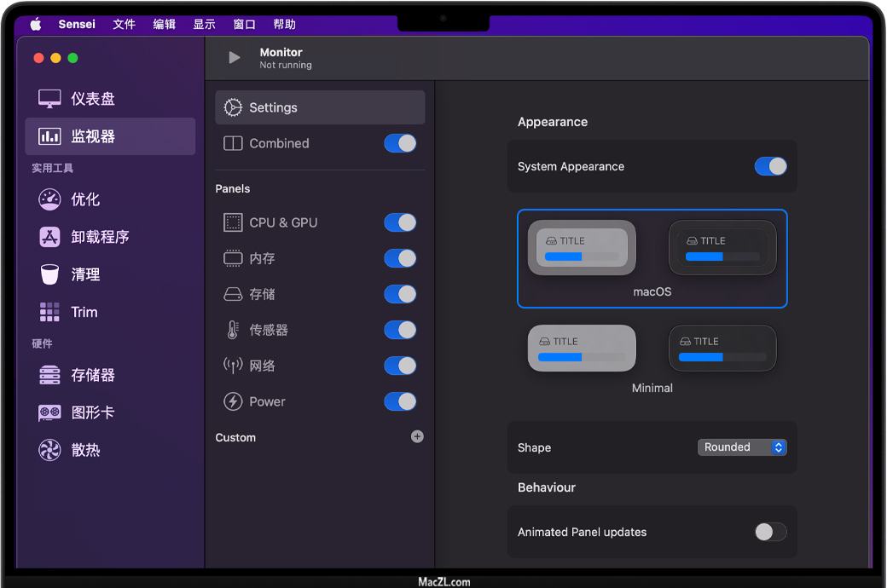Open the 窗口 menu in menu bar
Screen dimensions: 887x588
[x=244, y=24]
